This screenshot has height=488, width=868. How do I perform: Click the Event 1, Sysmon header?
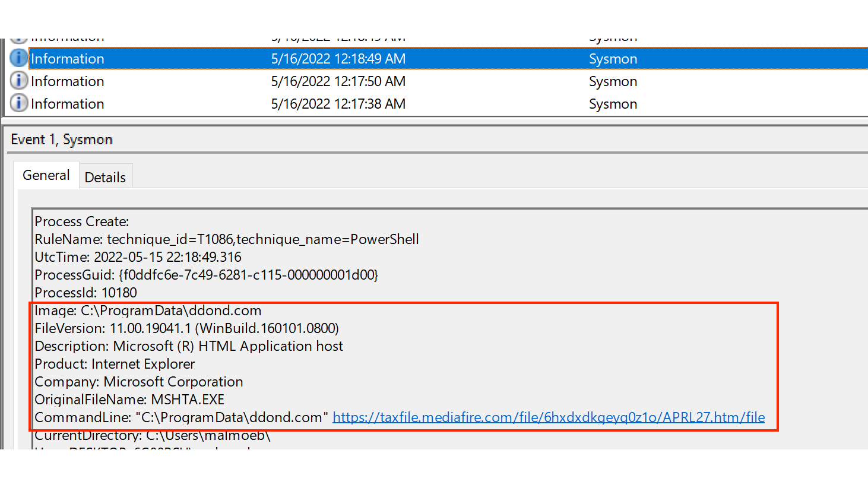61,139
